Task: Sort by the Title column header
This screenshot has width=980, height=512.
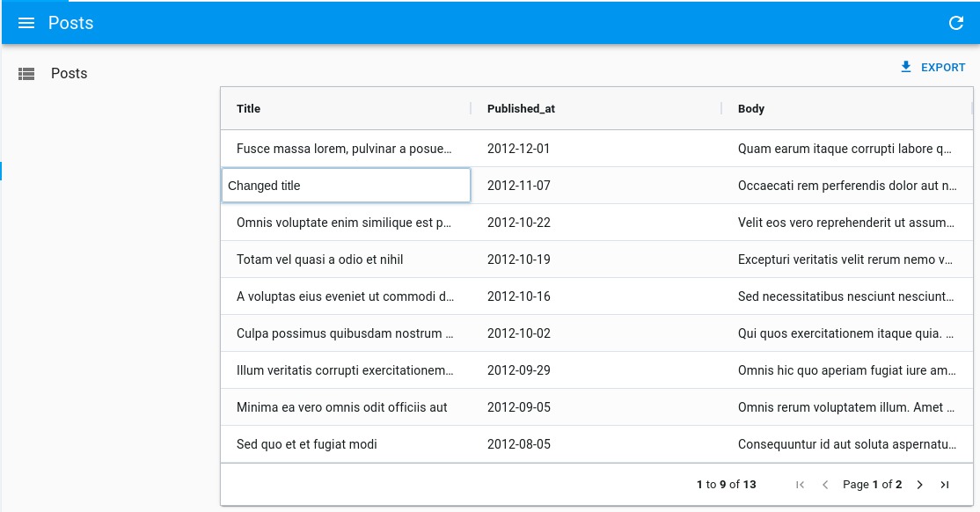Action: [249, 109]
